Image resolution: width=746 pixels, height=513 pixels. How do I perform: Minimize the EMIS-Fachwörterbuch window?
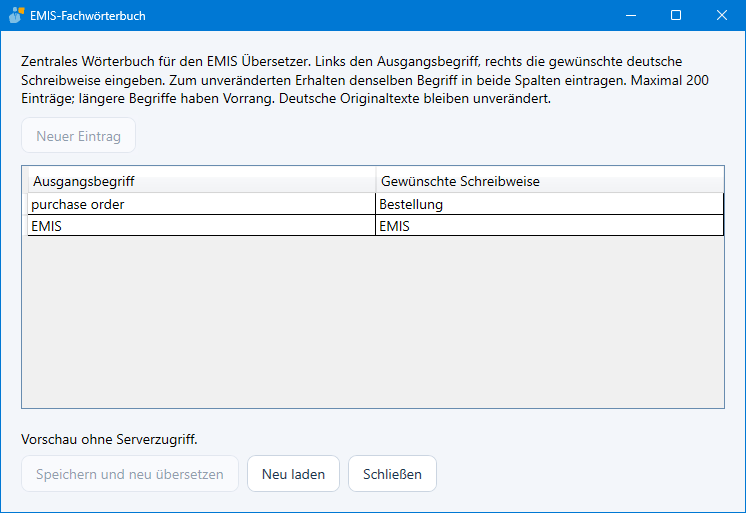pos(631,15)
